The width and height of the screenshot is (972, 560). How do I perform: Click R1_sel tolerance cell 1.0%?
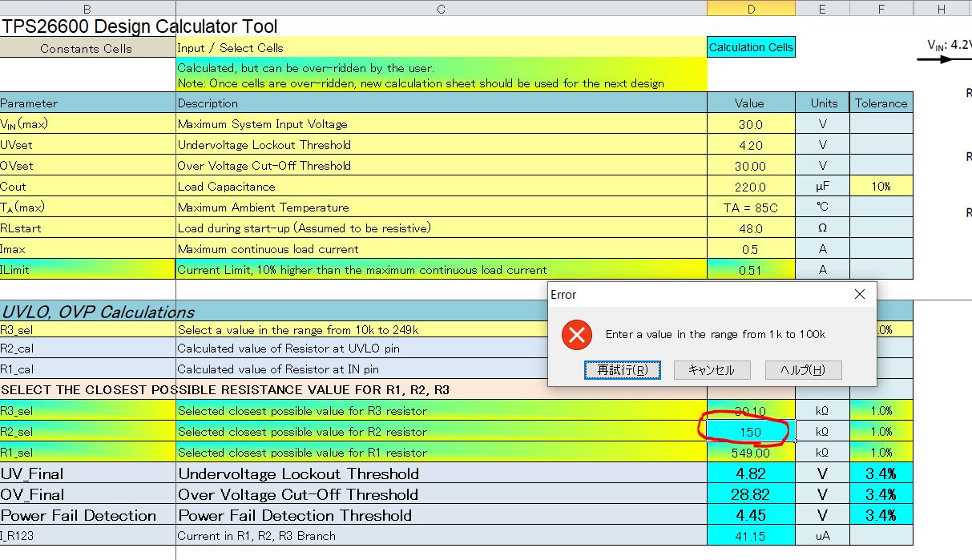coord(881,453)
